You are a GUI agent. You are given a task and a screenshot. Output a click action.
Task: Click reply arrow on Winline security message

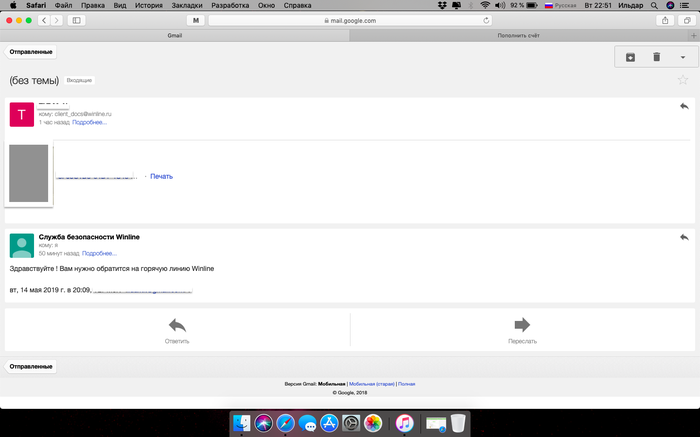(684, 237)
